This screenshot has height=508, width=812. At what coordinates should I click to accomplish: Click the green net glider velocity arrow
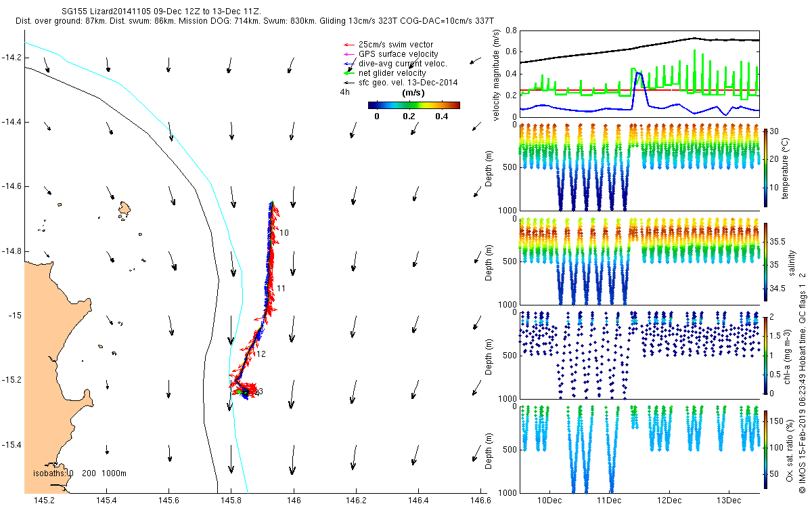pyautogui.click(x=348, y=73)
